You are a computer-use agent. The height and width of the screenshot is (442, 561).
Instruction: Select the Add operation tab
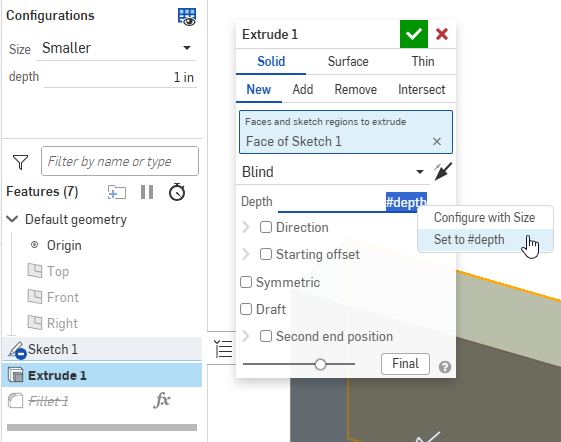pyautogui.click(x=303, y=89)
